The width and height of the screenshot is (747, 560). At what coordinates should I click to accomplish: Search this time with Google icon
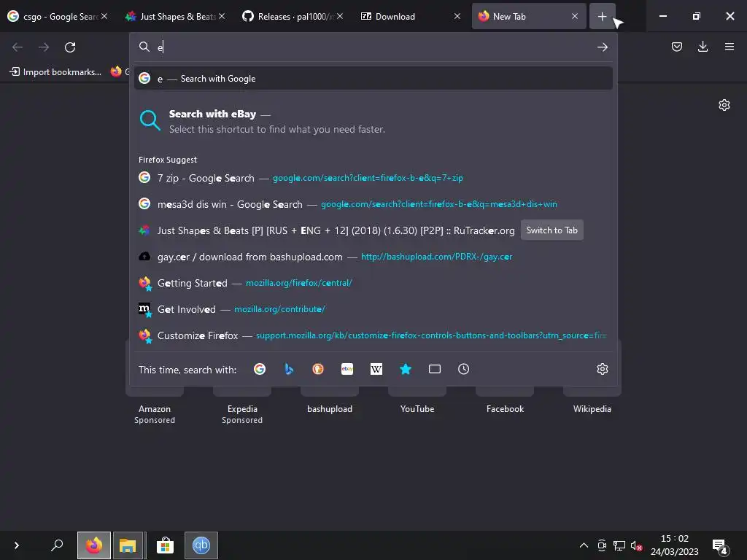click(260, 369)
